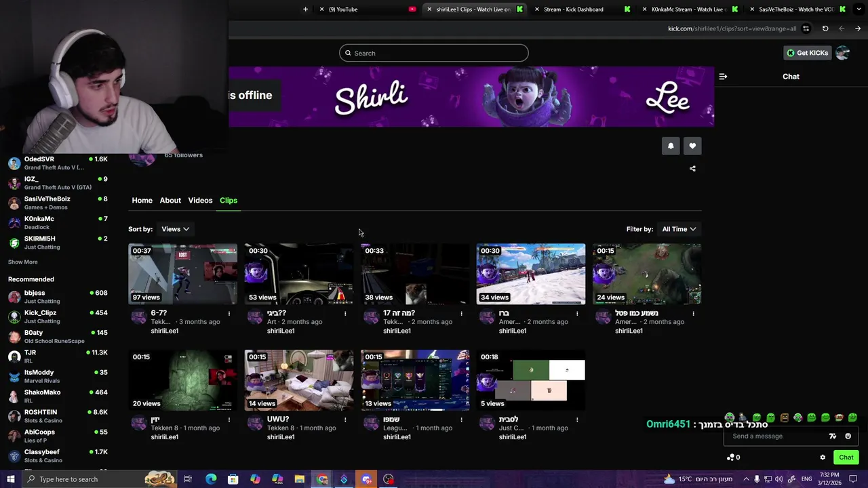Open Microsoft Edge from the taskbar
The image size is (868, 488).
(x=211, y=479)
